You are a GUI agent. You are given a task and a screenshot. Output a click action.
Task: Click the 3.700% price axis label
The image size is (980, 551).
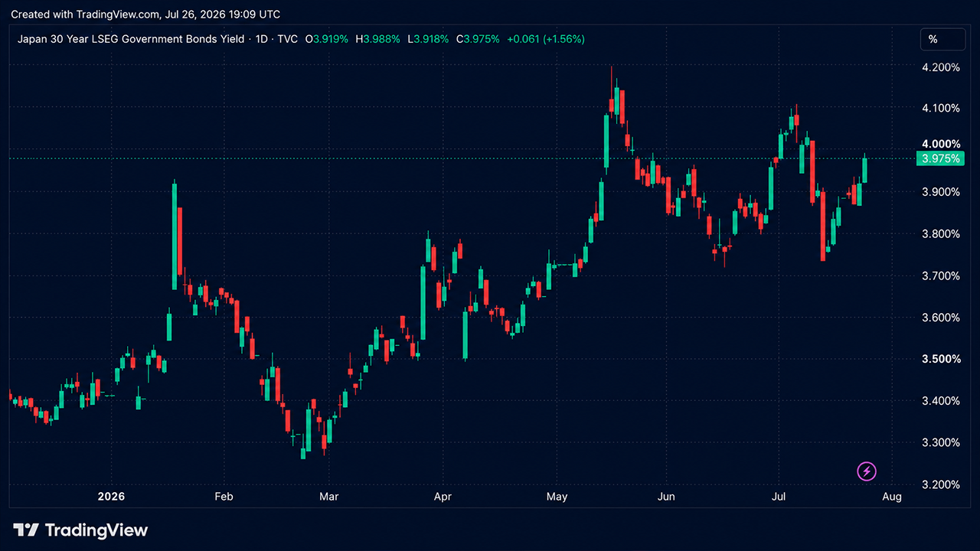click(941, 275)
